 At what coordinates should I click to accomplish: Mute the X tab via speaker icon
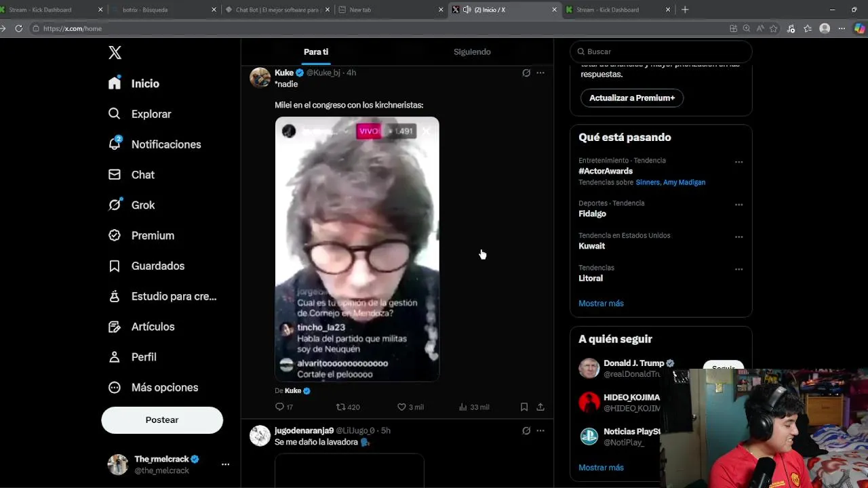[x=467, y=9]
